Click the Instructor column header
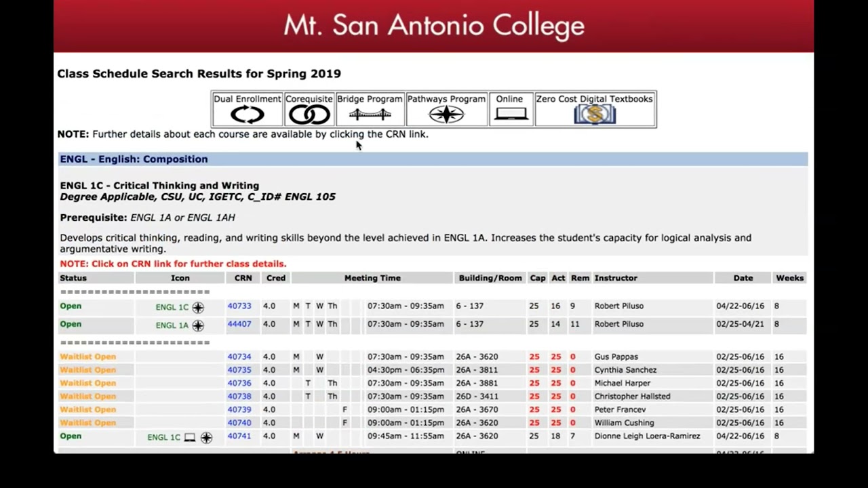The width and height of the screenshot is (868, 488). pos(616,278)
